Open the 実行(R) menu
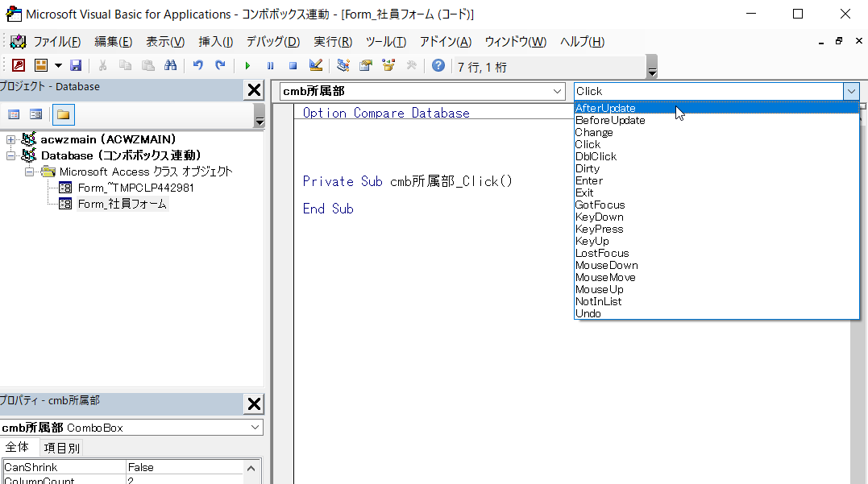This screenshot has height=484, width=868. click(333, 42)
